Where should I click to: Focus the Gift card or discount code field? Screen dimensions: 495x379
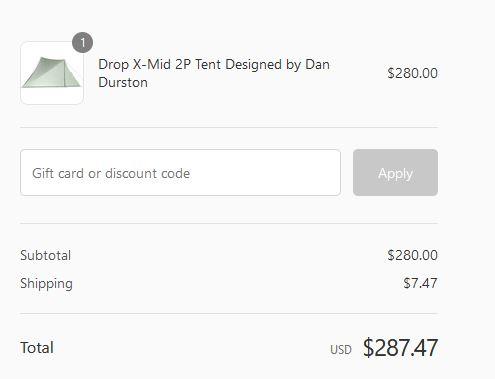click(180, 173)
